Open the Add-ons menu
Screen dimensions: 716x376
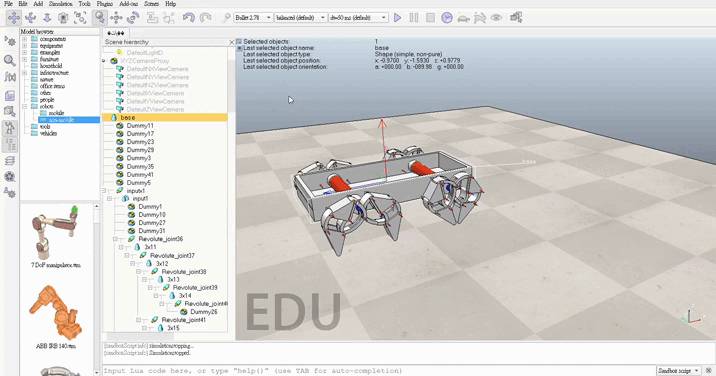click(x=128, y=4)
